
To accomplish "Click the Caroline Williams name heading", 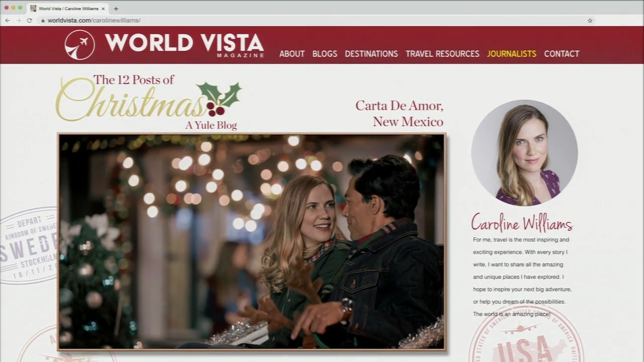I will pos(522,223).
